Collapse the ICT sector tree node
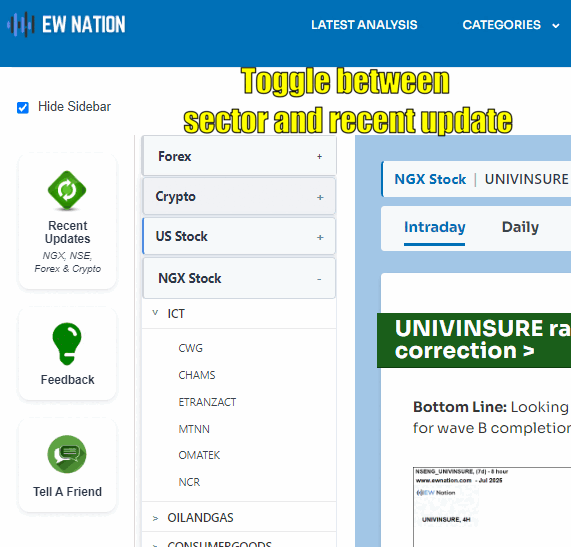 155,313
